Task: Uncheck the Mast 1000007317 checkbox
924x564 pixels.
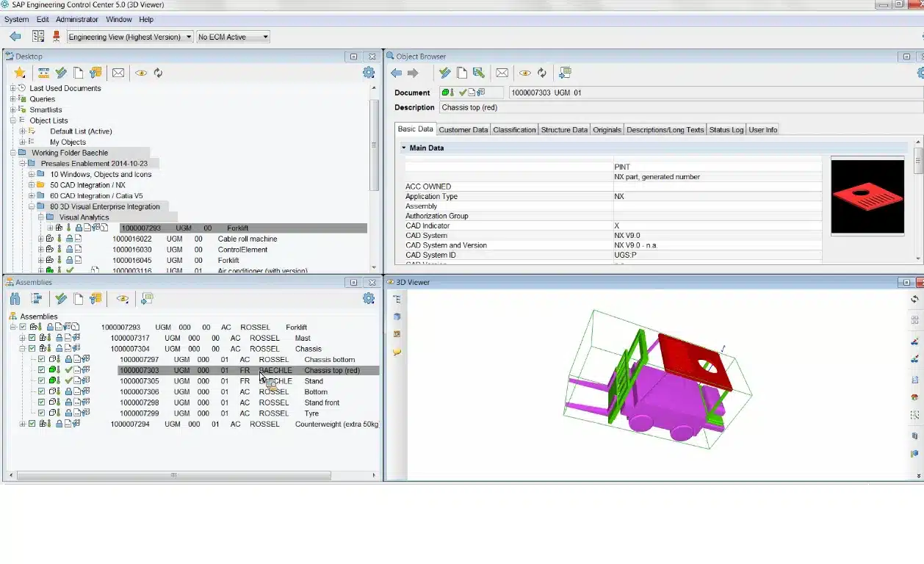Action: [32, 339]
